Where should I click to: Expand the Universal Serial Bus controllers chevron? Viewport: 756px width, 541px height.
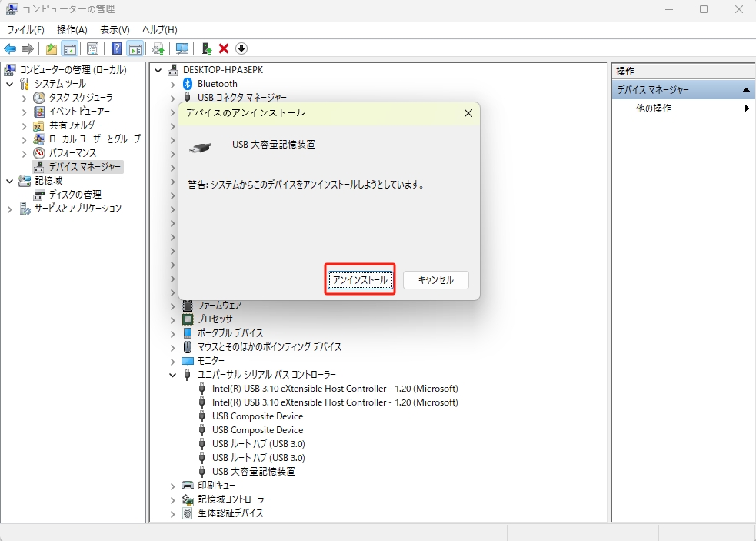pos(172,375)
